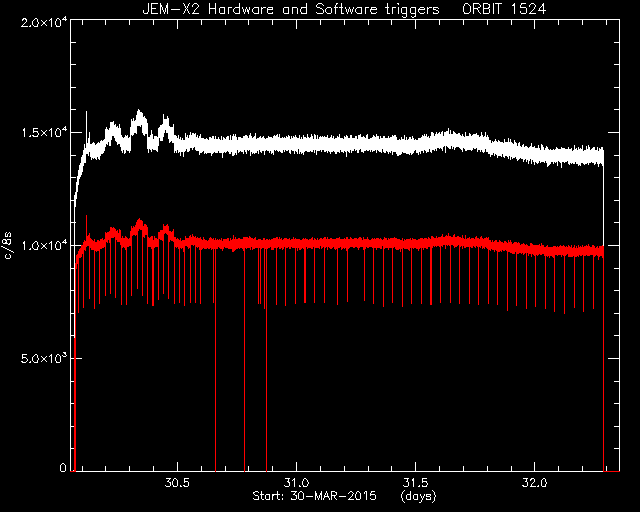Click the 30.5 x-axis tick label

tap(177, 483)
